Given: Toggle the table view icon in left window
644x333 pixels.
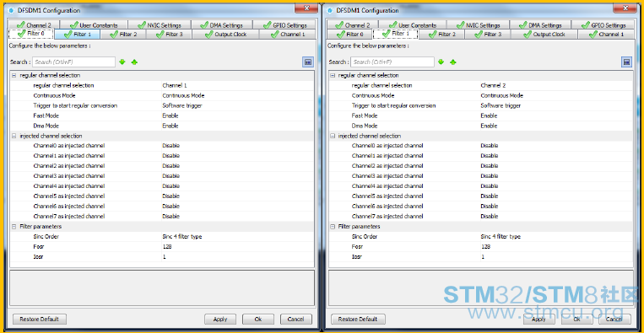Looking at the screenshot, I should click(308, 62).
